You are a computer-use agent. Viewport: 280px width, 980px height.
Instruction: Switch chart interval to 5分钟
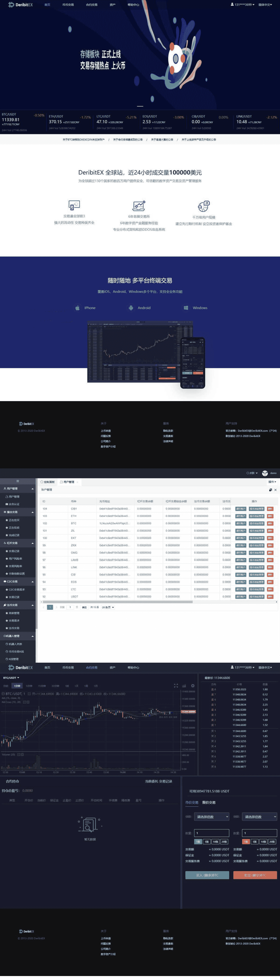click(29, 686)
